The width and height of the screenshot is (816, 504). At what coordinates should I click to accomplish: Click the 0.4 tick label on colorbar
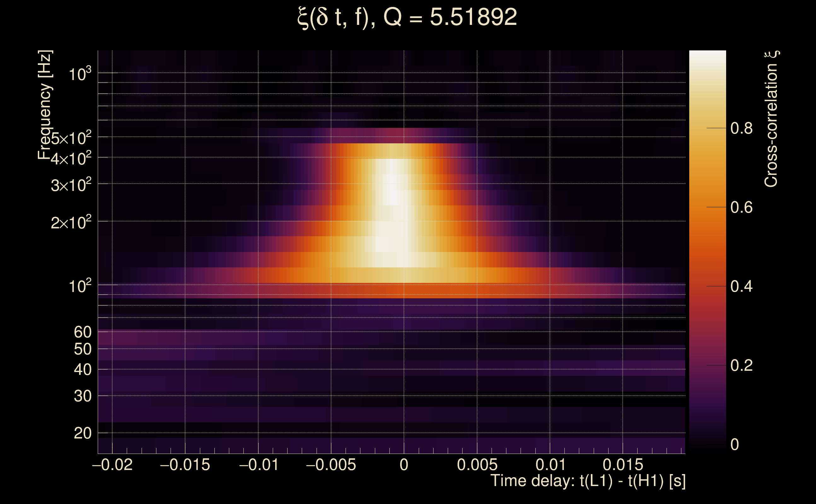(x=741, y=286)
